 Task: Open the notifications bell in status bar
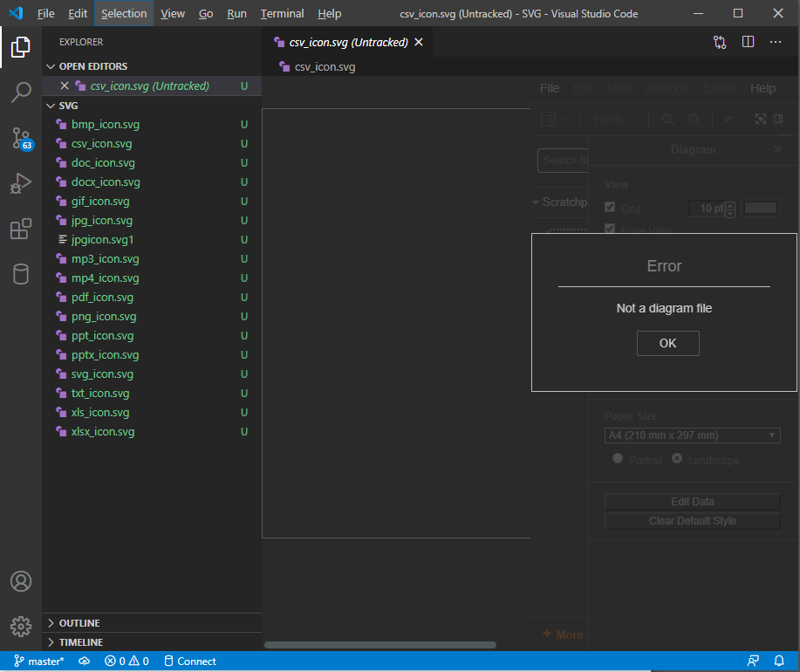(779, 662)
